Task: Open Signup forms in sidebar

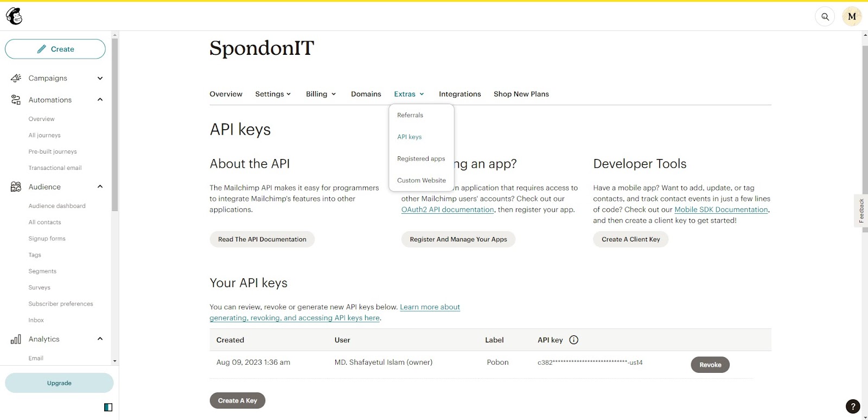Action: (47, 238)
